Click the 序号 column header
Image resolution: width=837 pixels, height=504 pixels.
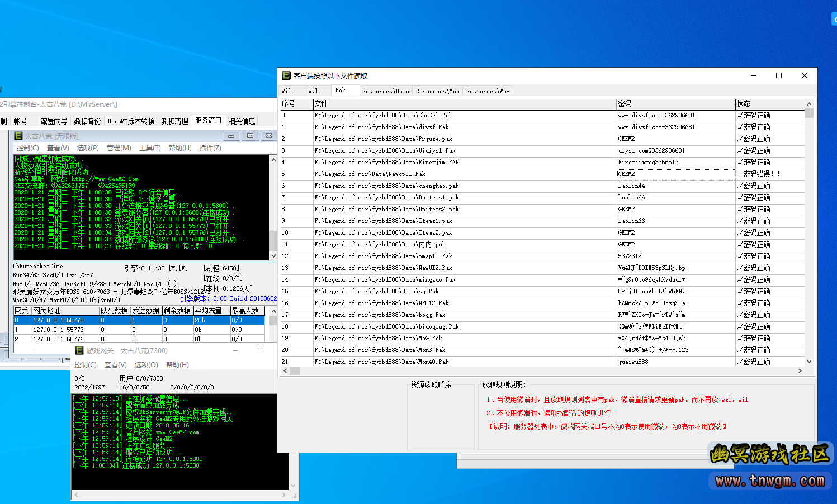296,104
